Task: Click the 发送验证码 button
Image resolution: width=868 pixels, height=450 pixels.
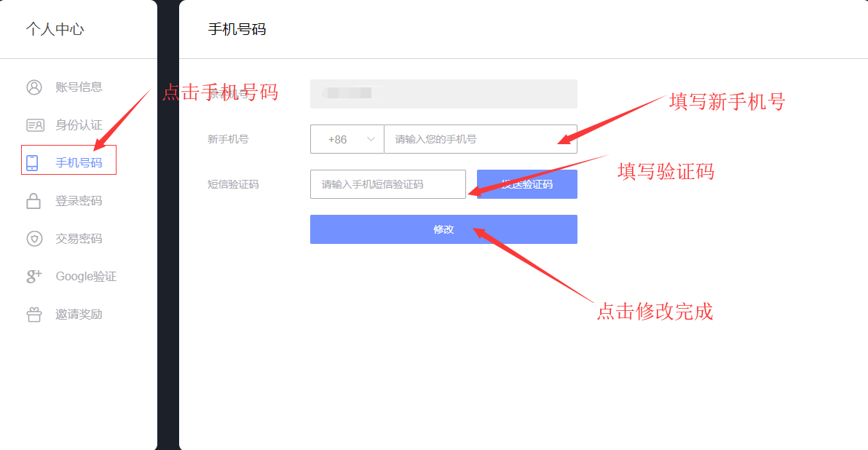Action: [x=527, y=183]
